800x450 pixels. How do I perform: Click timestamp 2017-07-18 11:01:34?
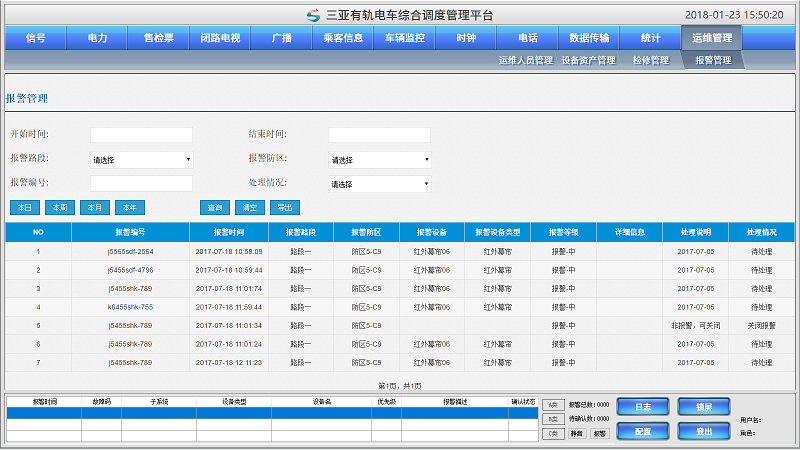point(229,326)
